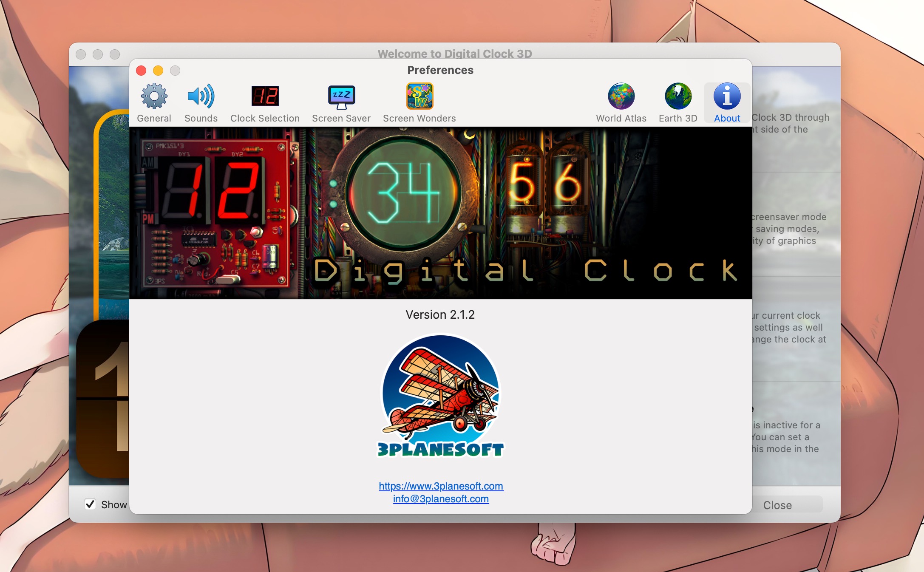Minimize the Preferences window with yellow button
Screen dimensions: 924x572
pyautogui.click(x=158, y=71)
